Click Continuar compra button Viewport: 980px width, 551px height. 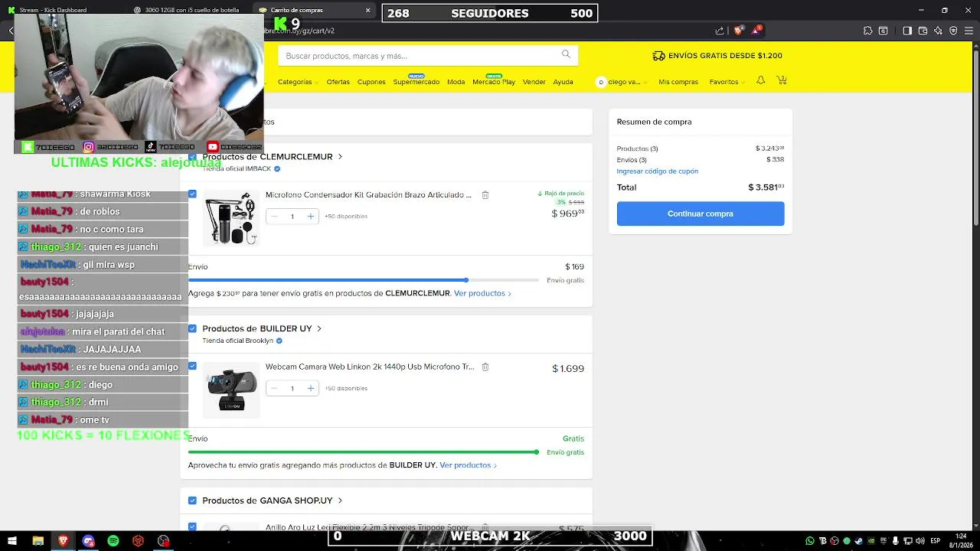(x=701, y=214)
